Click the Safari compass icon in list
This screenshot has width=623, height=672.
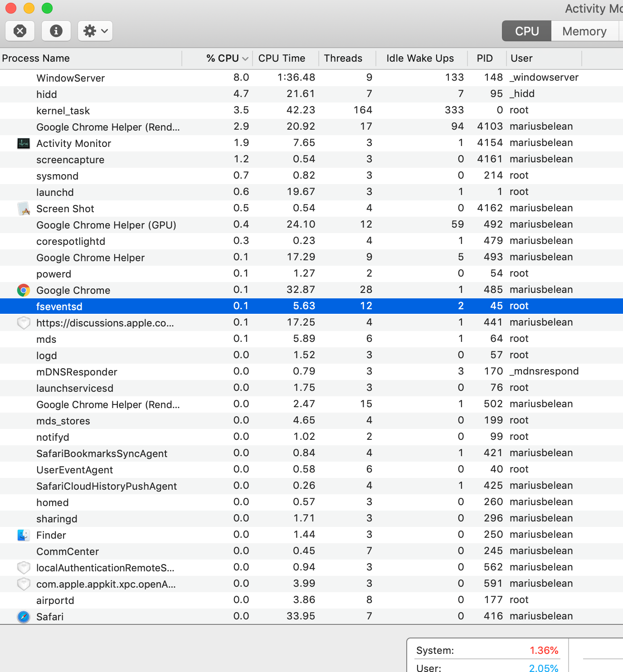point(24,617)
